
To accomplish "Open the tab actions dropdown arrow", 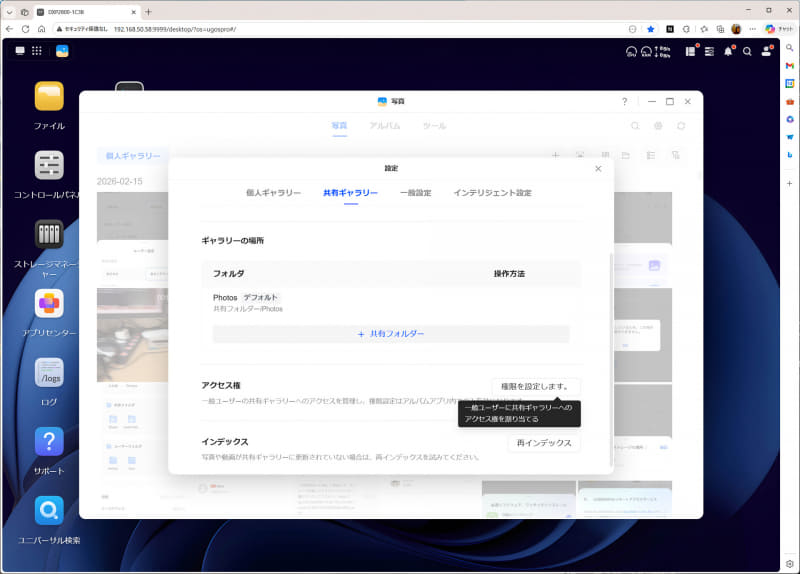I will [x=9, y=12].
